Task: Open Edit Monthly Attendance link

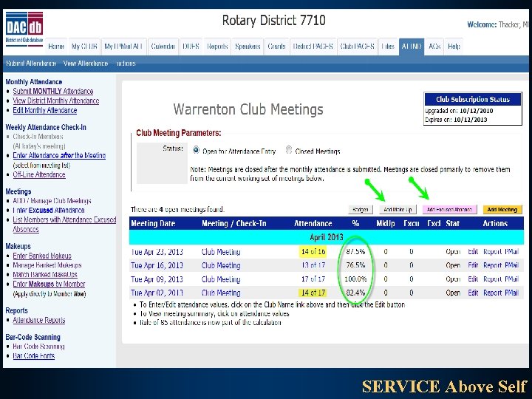Action: pos(45,110)
